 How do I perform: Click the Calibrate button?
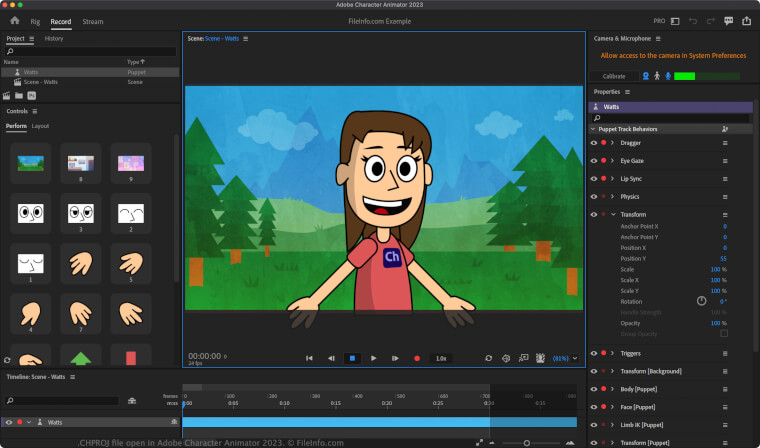pyautogui.click(x=614, y=76)
